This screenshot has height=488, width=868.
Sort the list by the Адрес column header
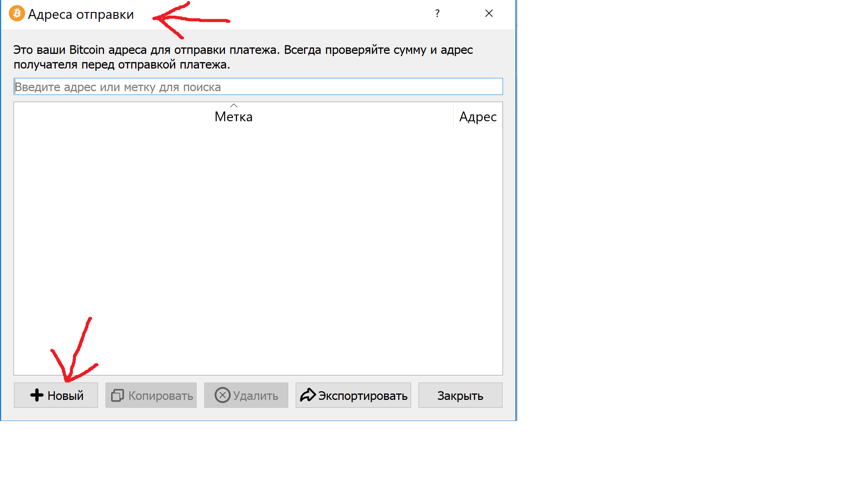[478, 117]
